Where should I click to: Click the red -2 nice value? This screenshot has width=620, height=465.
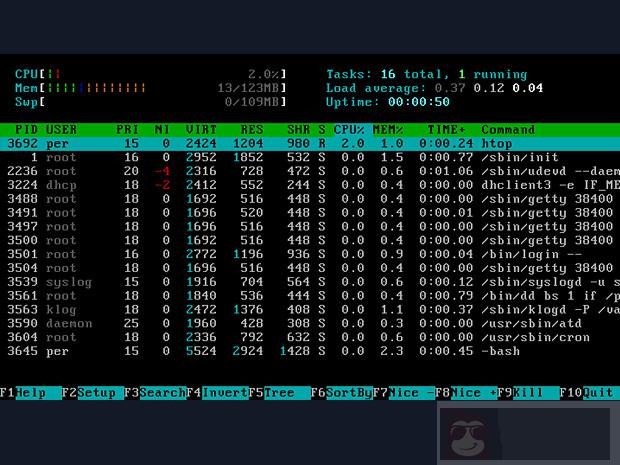tap(162, 185)
